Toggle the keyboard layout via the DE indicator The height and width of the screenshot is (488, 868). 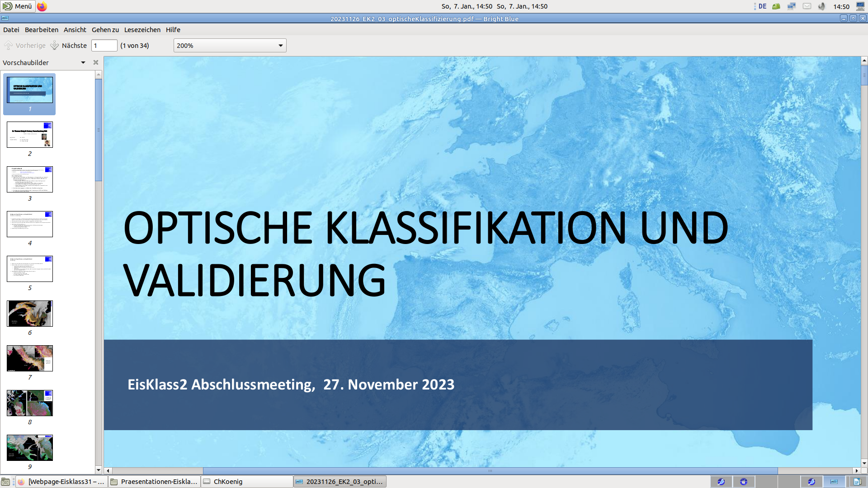(762, 6)
